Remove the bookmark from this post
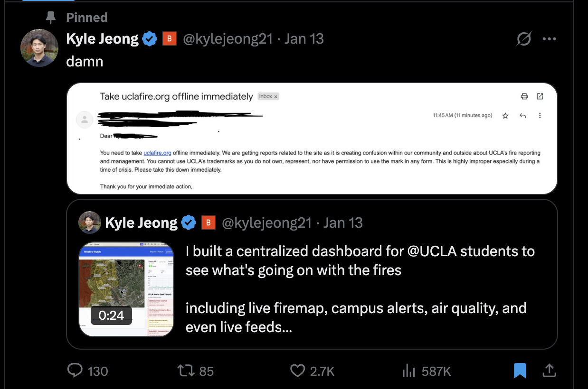 coord(520,371)
